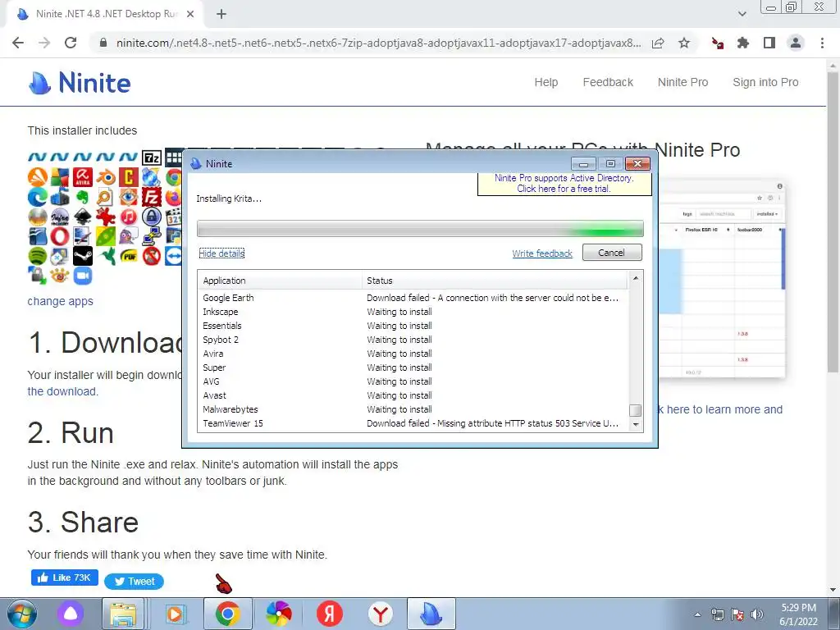Cancel the Ninite installation

click(612, 253)
